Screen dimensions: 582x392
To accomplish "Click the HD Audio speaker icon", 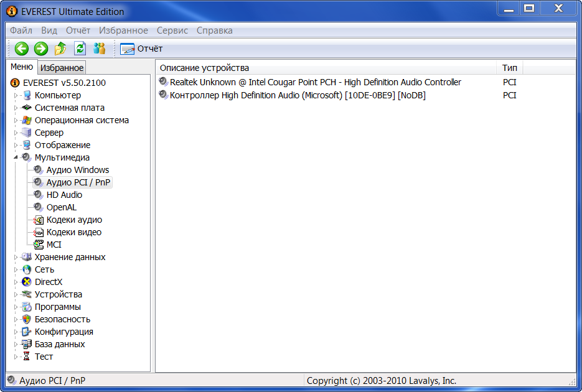I will [x=39, y=195].
